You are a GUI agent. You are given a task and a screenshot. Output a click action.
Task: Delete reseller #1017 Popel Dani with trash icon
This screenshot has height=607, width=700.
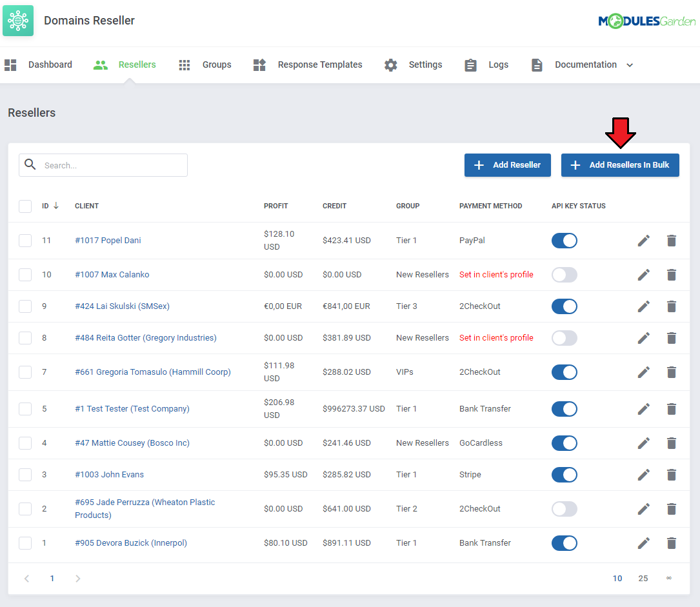coord(672,241)
